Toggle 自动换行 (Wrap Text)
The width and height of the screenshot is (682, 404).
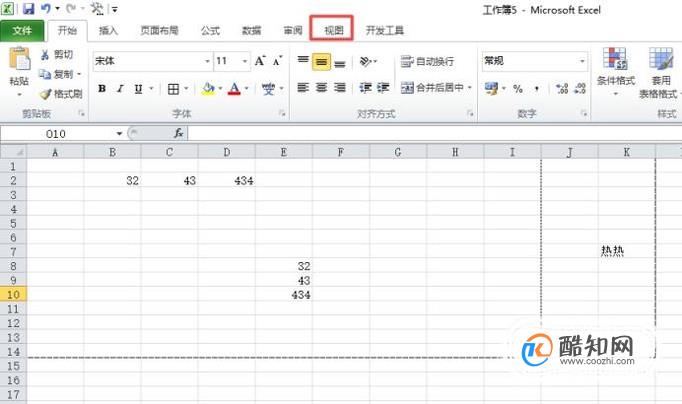[x=427, y=61]
